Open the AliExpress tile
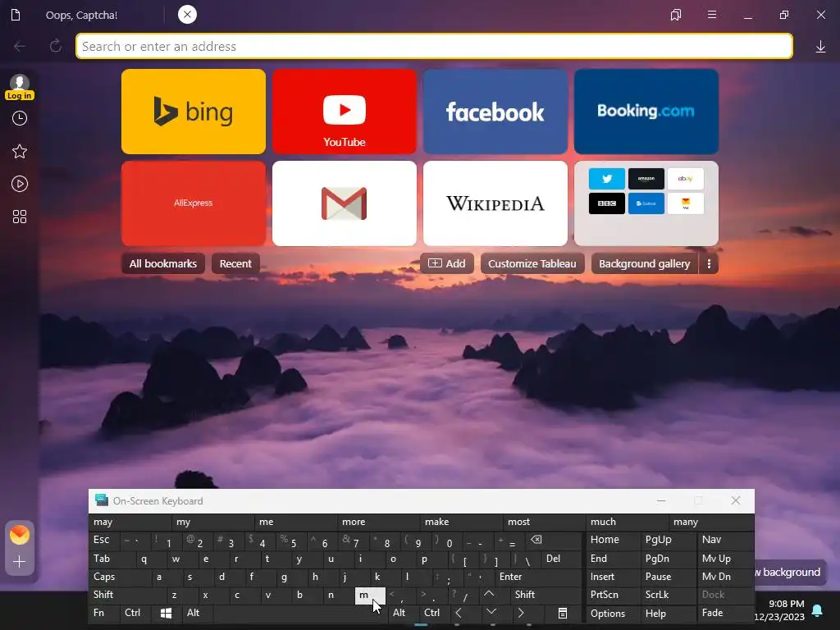Screen dimensions: 840x630 194,203
